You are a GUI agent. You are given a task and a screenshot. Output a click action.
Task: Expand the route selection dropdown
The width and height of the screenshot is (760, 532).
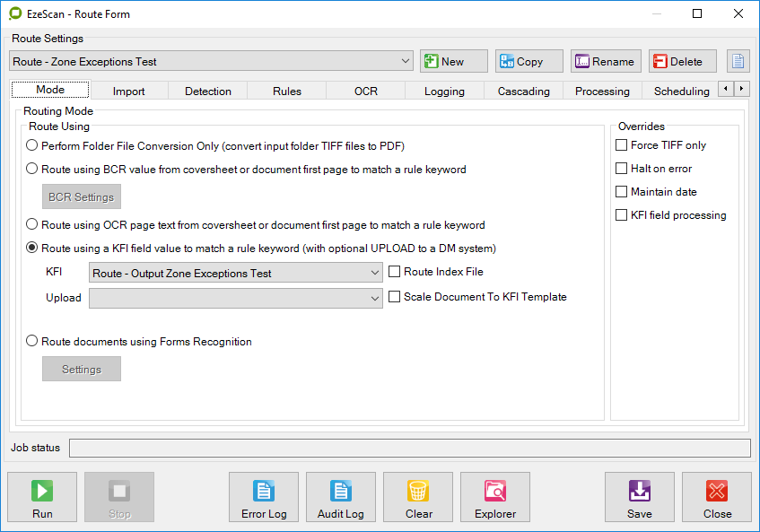(406, 61)
